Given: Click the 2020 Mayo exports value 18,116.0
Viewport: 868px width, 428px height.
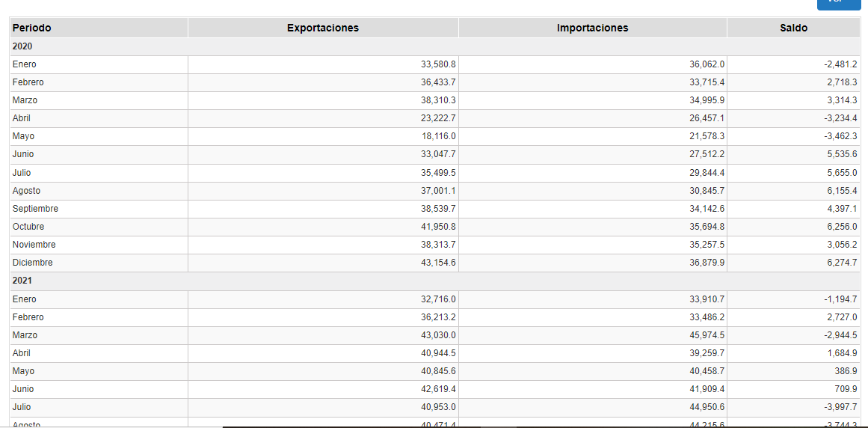Looking at the screenshot, I should pyautogui.click(x=438, y=136).
